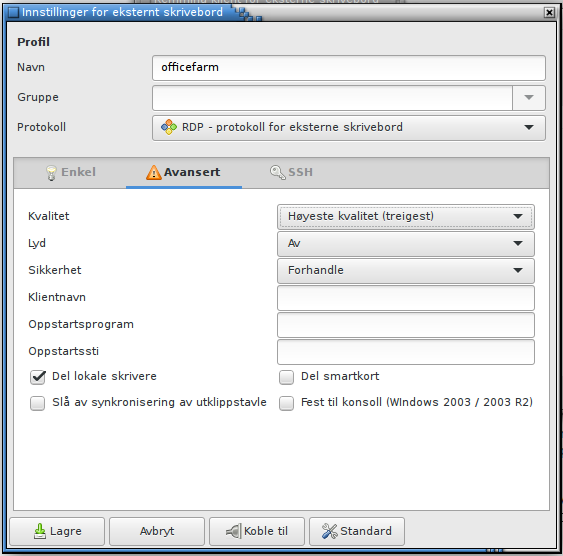Click the RDP protocol icon in Protokoll field
The width and height of the screenshot is (563, 556).
pos(169,127)
